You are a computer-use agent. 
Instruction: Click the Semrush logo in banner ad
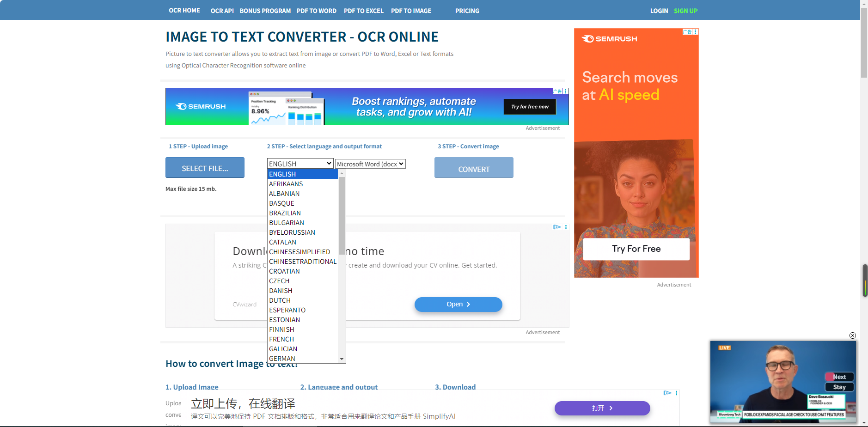tap(201, 107)
